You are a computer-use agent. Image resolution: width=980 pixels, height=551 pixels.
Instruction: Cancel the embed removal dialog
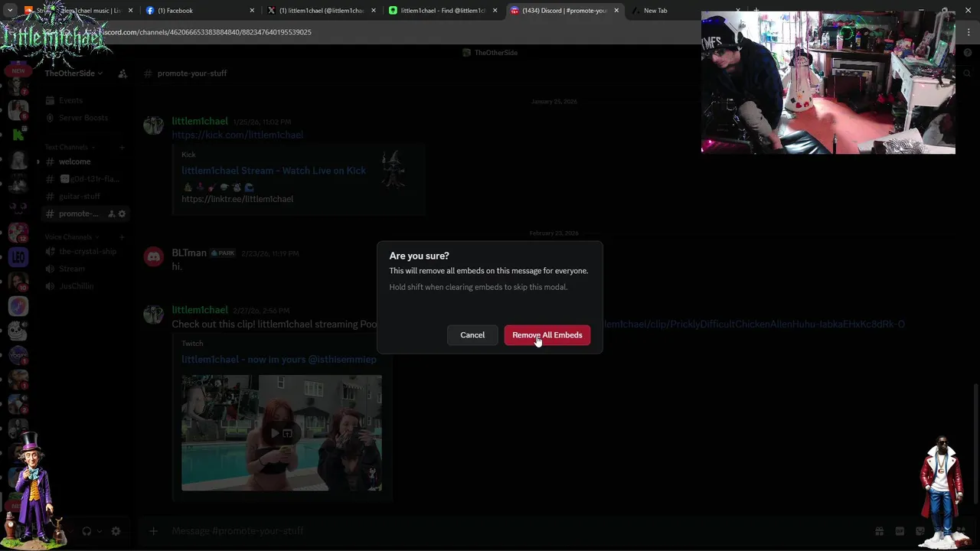472,335
